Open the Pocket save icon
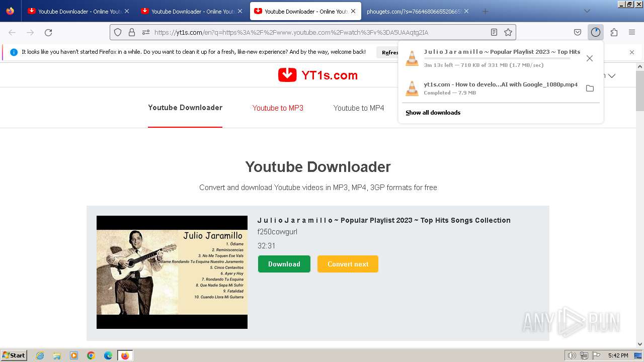This screenshot has height=362, width=644. click(578, 32)
